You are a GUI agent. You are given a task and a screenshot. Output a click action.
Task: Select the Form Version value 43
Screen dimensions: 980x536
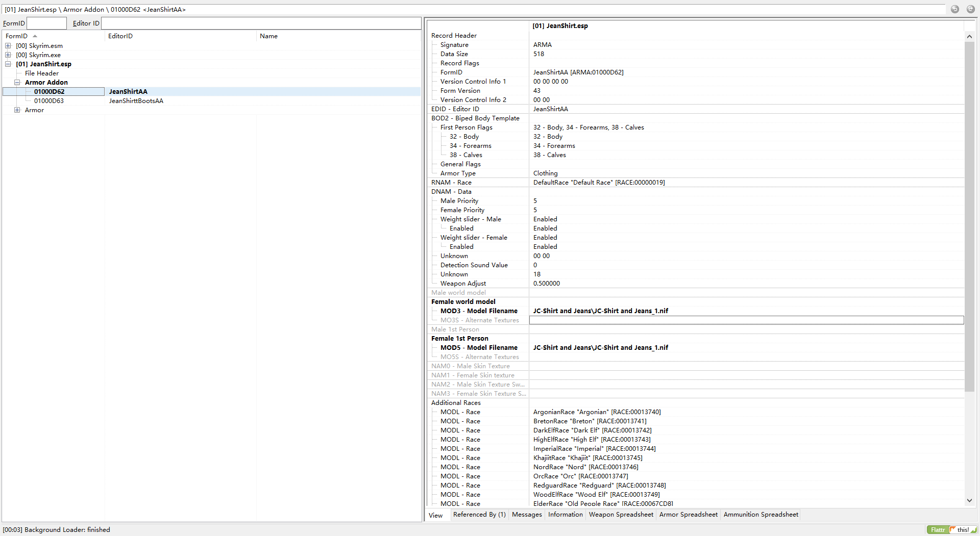coord(537,91)
